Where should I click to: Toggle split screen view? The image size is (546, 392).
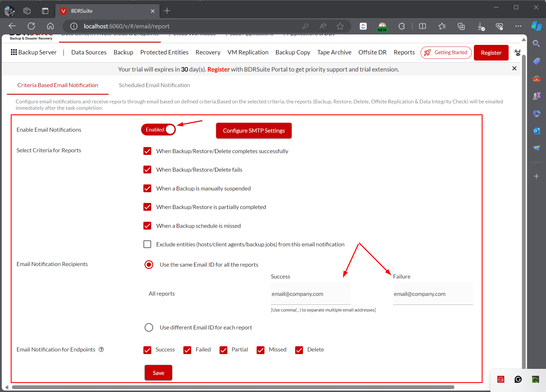tap(422, 26)
